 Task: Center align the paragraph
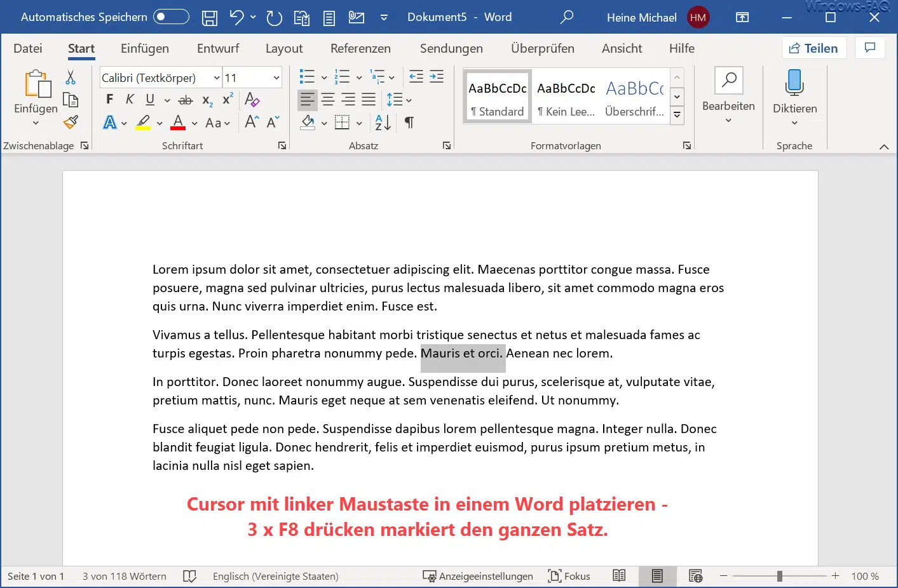[328, 100]
